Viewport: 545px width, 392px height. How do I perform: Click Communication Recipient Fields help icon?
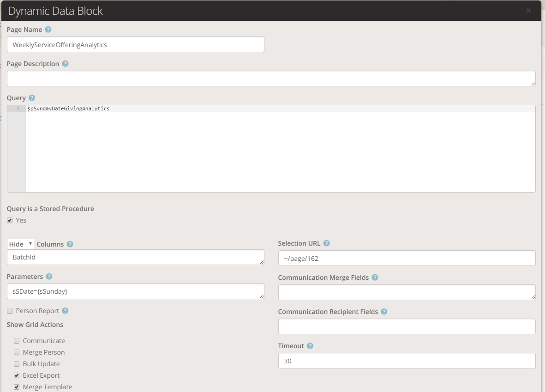point(384,312)
